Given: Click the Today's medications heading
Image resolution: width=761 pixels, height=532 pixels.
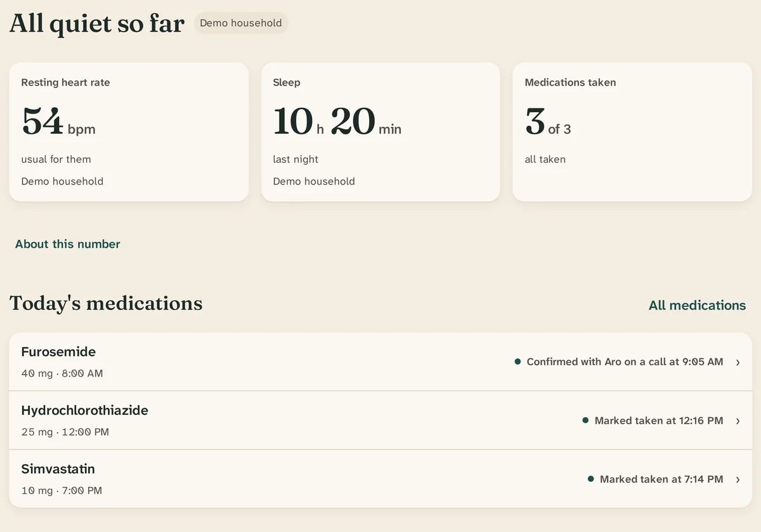Looking at the screenshot, I should pos(106,303).
